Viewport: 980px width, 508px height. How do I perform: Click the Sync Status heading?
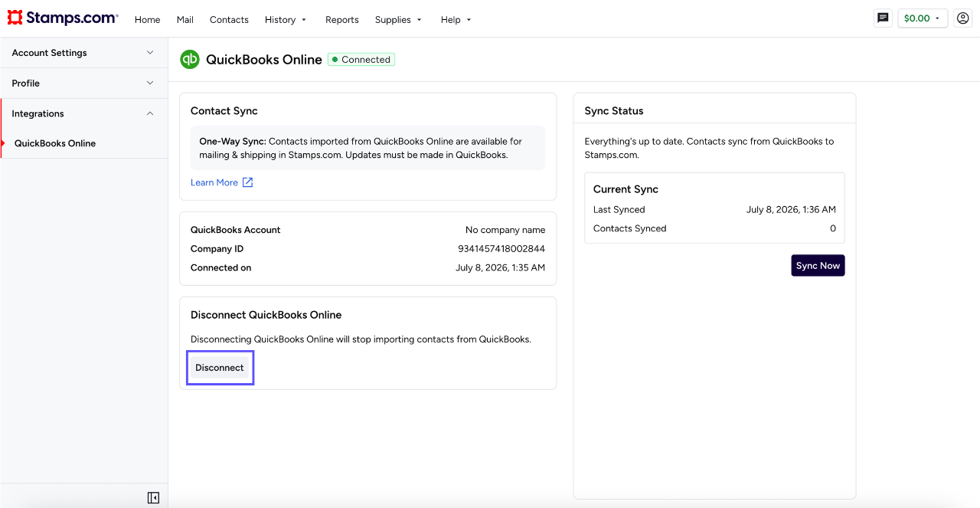pos(614,111)
